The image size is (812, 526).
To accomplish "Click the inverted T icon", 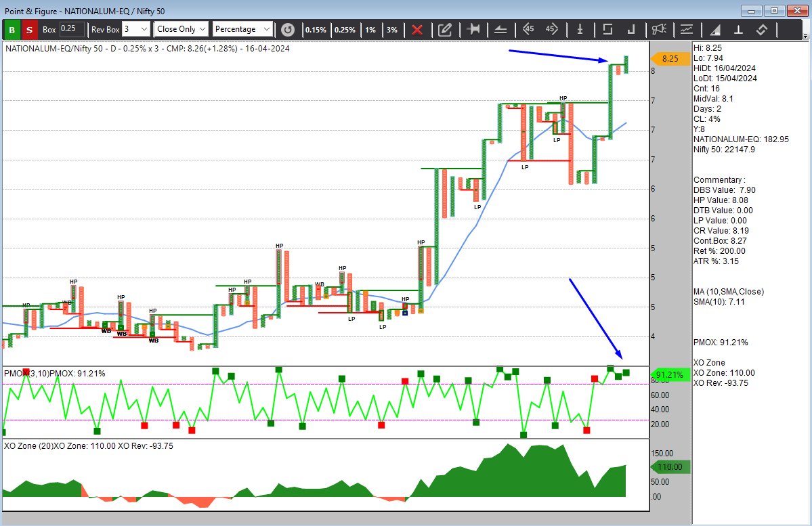I will tap(738, 30).
